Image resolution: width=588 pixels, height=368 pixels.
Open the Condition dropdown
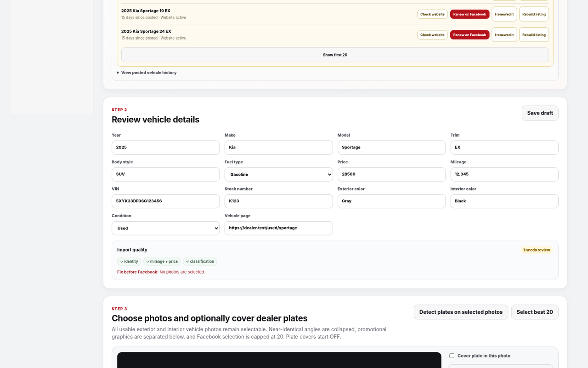click(165, 228)
